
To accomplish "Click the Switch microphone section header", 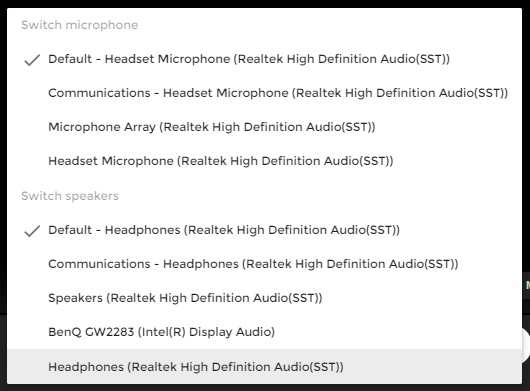I will pyautogui.click(x=80, y=25).
